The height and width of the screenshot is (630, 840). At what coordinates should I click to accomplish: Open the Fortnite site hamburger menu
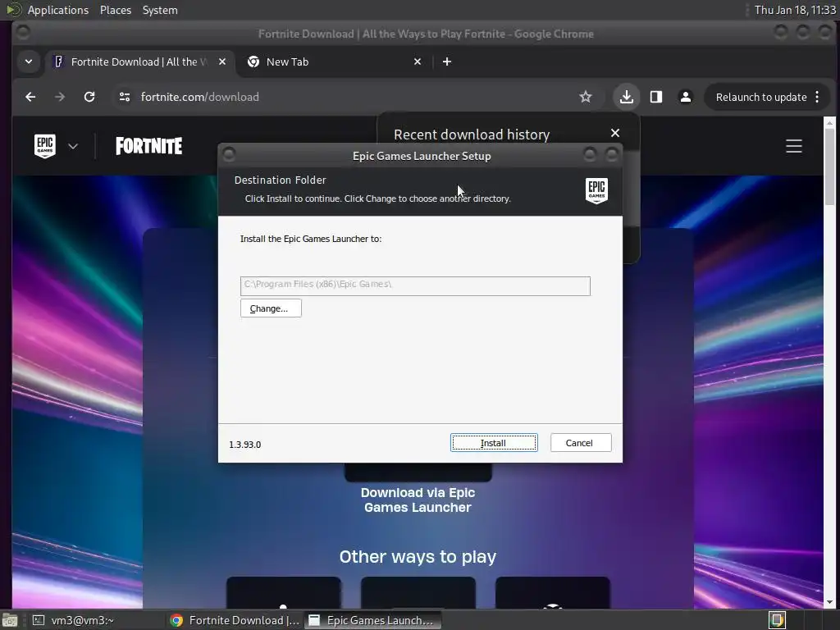click(x=794, y=146)
